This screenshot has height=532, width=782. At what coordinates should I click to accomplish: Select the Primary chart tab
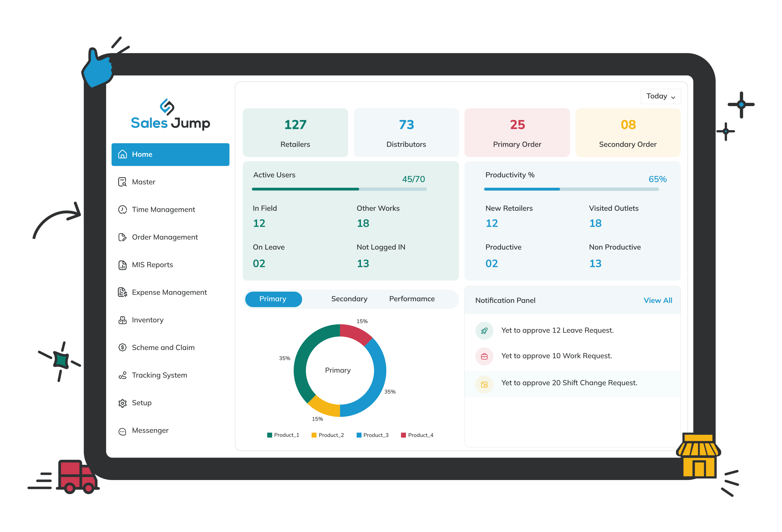(x=273, y=299)
